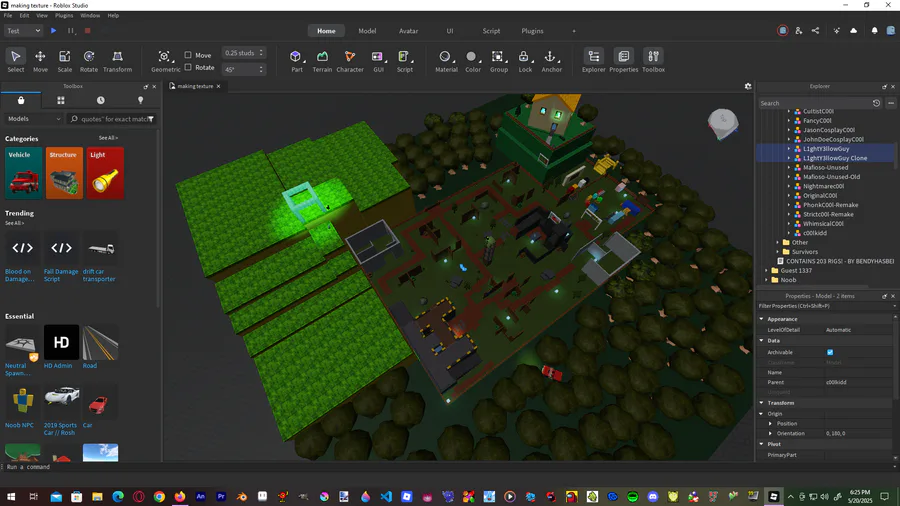The image size is (900, 506).
Task: Choose the Select tool
Action: click(x=15, y=60)
